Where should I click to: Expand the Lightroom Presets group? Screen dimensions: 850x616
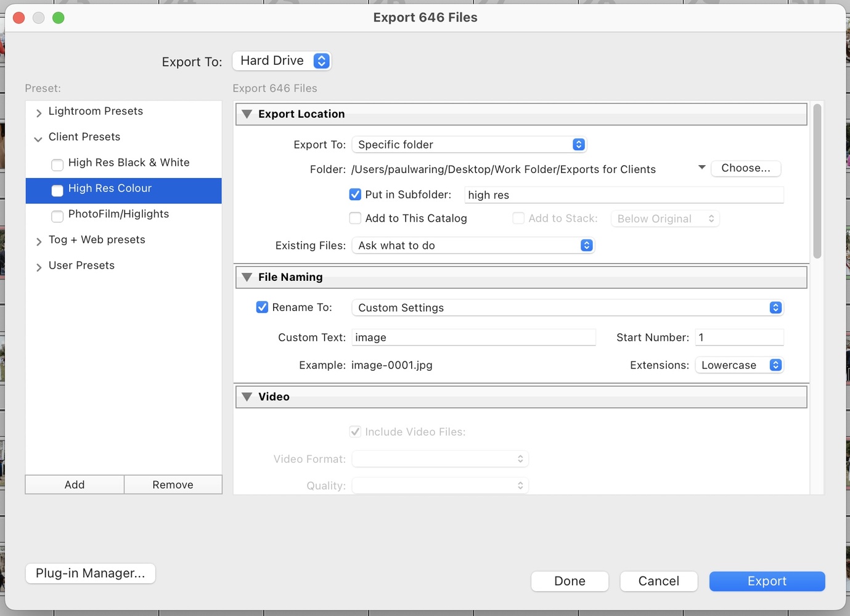click(x=39, y=112)
